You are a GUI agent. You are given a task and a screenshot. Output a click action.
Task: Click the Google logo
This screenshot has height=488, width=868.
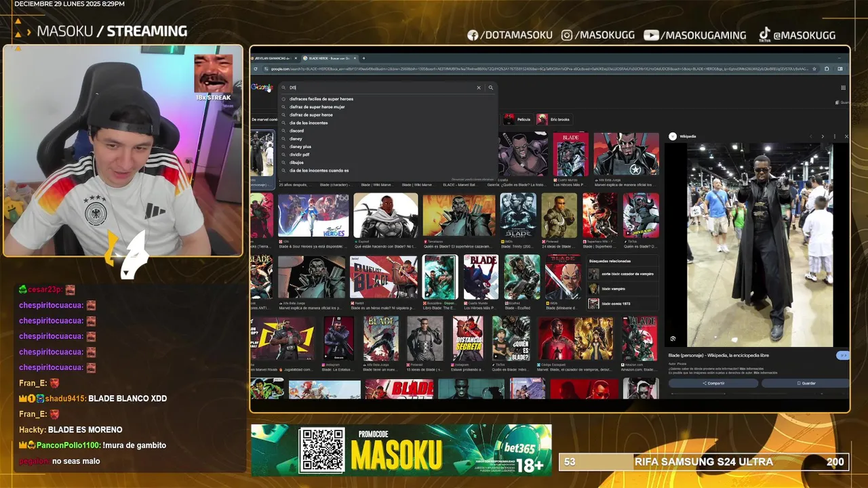[x=261, y=87]
